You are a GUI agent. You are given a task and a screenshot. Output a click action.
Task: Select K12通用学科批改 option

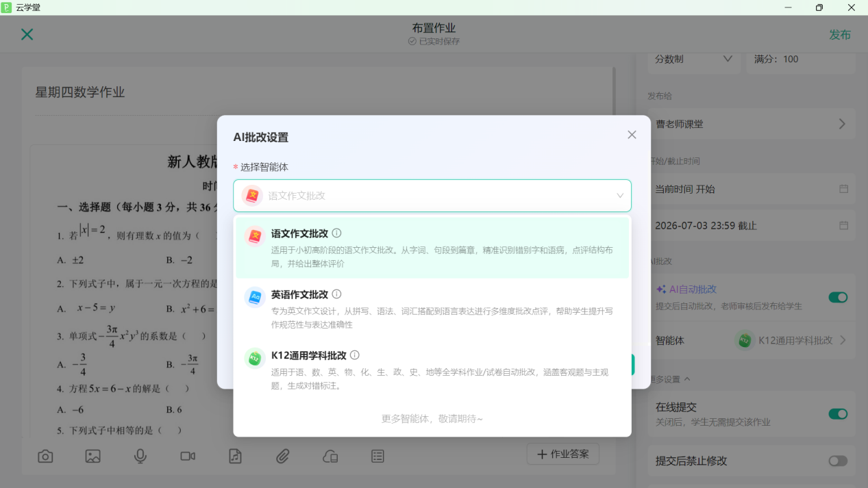coord(432,370)
